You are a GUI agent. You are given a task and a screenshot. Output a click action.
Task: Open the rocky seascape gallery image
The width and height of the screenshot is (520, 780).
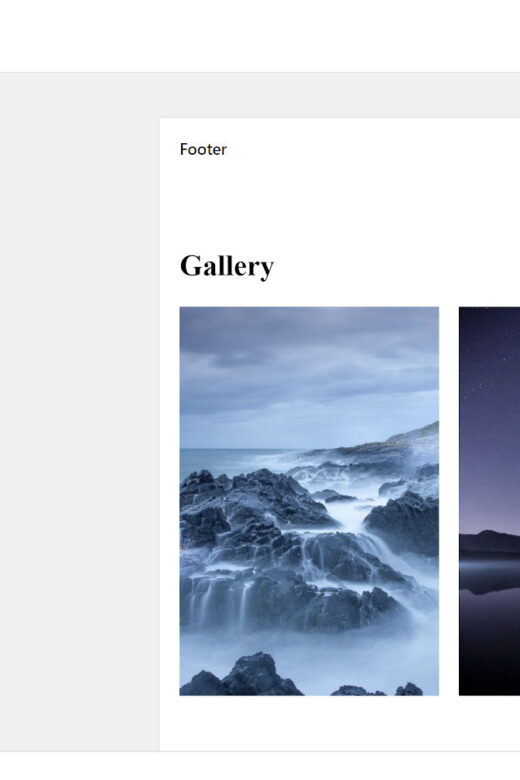(309, 501)
